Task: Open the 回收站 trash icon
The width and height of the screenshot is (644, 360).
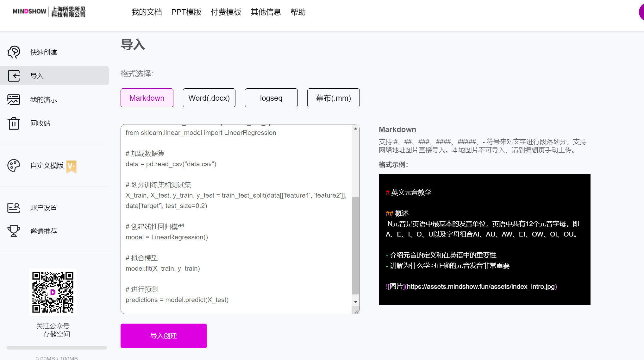Action: point(13,123)
